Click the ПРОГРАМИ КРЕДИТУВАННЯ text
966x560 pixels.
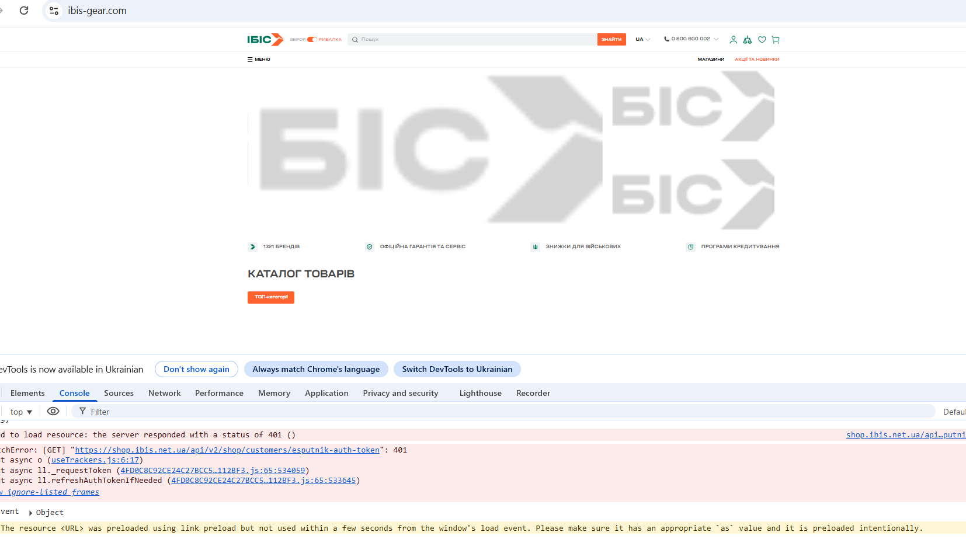(x=741, y=247)
